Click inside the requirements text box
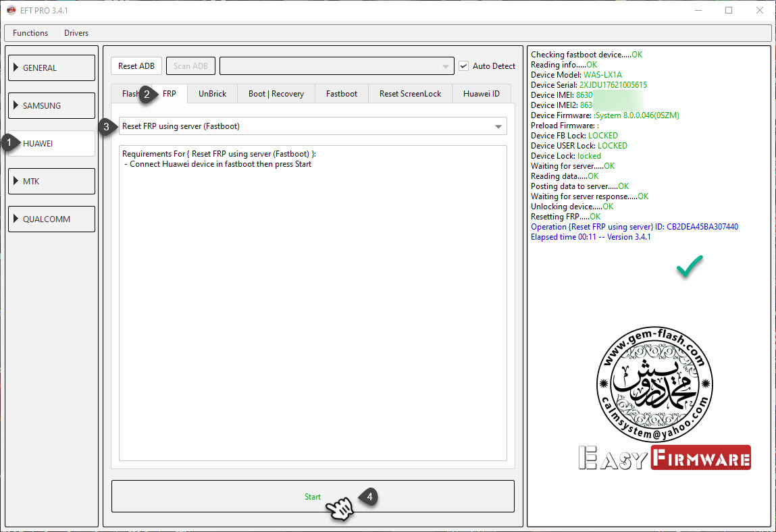Image resolution: width=776 pixels, height=532 pixels. point(313,303)
